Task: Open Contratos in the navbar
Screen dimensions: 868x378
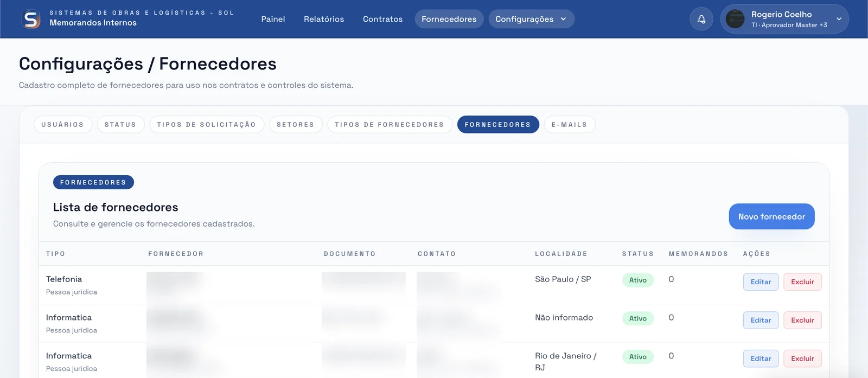Action: coord(382,19)
